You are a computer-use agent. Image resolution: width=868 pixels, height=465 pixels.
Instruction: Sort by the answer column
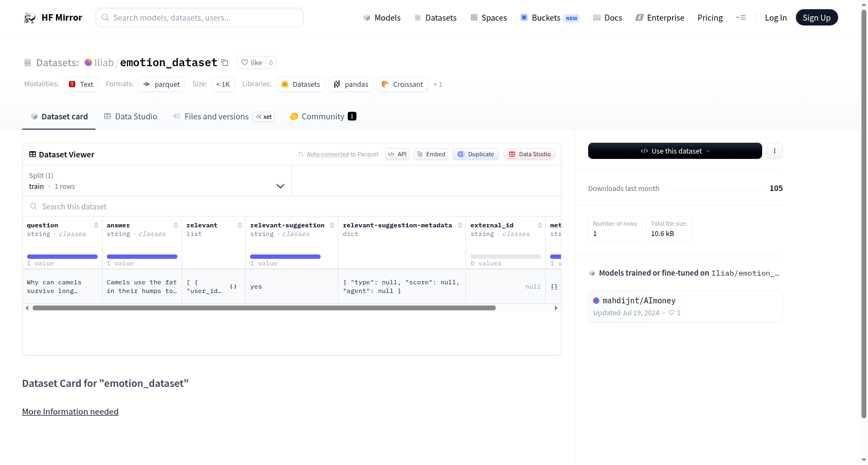(x=176, y=225)
